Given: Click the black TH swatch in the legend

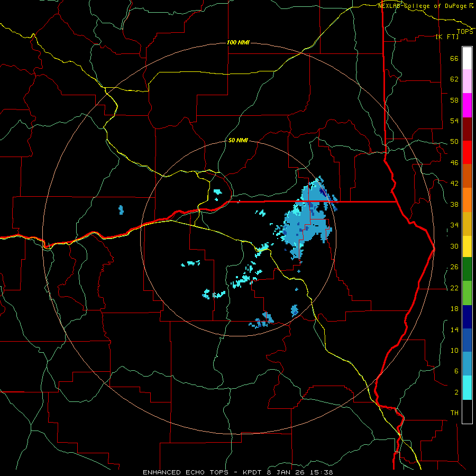Looking at the screenshot, I should tap(467, 411).
